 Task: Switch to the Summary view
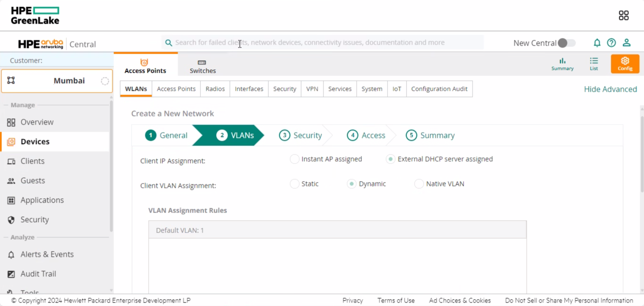pyautogui.click(x=562, y=64)
